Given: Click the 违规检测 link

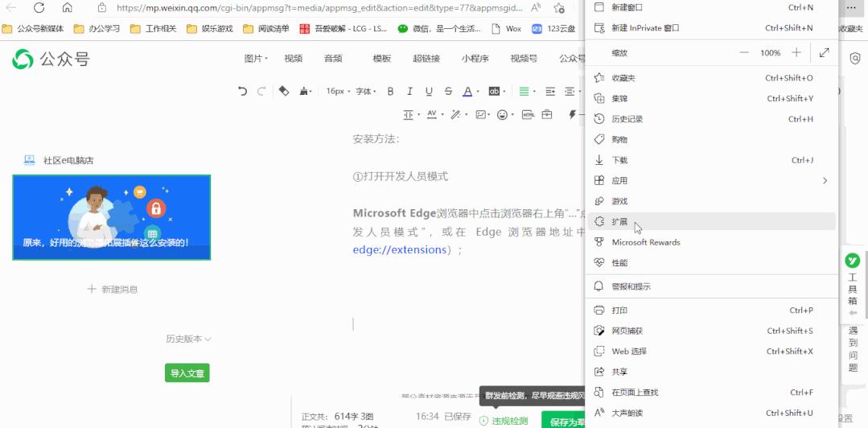Looking at the screenshot, I should point(504,421).
